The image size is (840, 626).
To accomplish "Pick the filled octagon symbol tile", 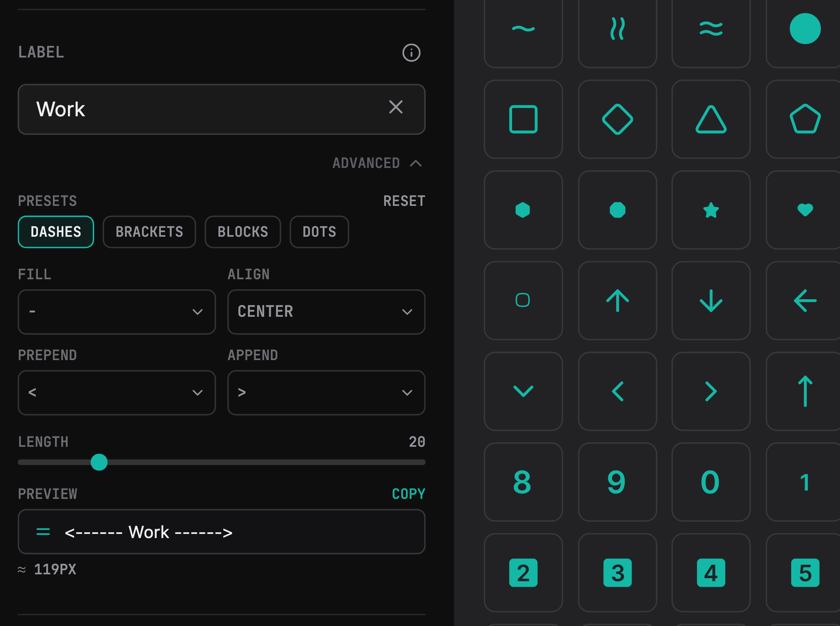I will point(617,210).
